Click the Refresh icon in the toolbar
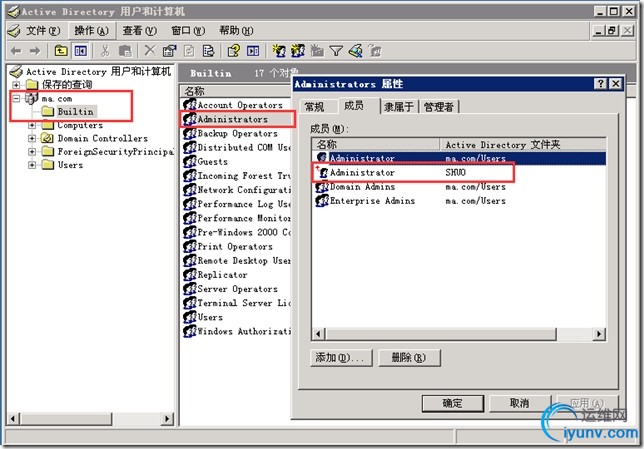This screenshot has height=449, width=644. (x=189, y=51)
